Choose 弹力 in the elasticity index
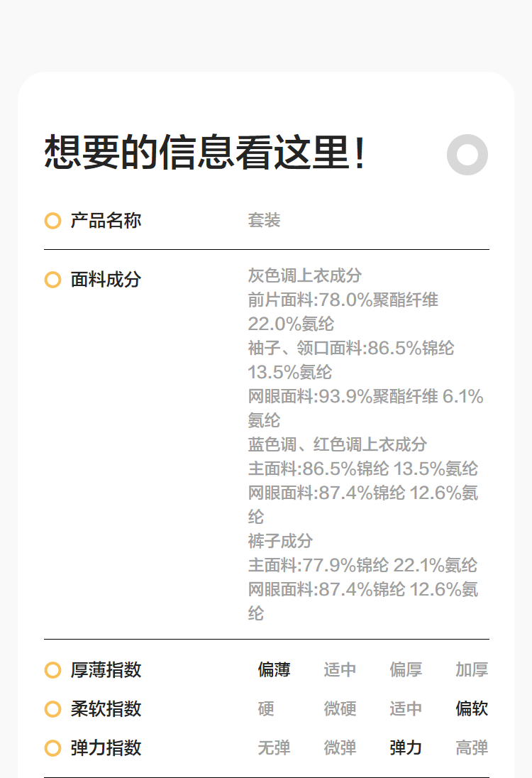The height and width of the screenshot is (778, 532). [x=406, y=748]
